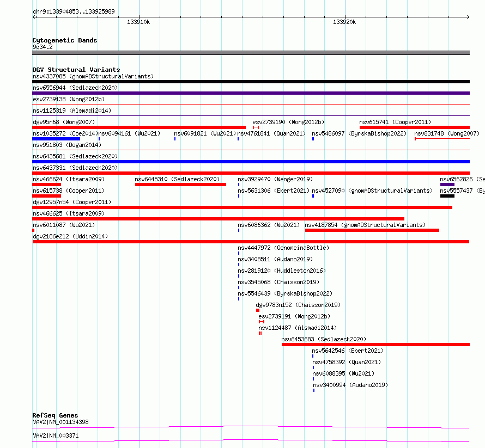
Task: Click esv2739191 (Wong2012b) label
Action: pos(294,316)
